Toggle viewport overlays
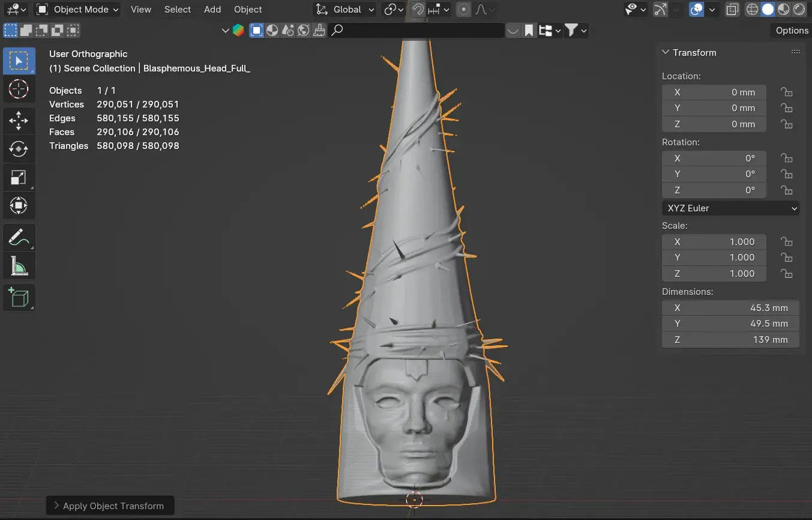 coord(696,10)
